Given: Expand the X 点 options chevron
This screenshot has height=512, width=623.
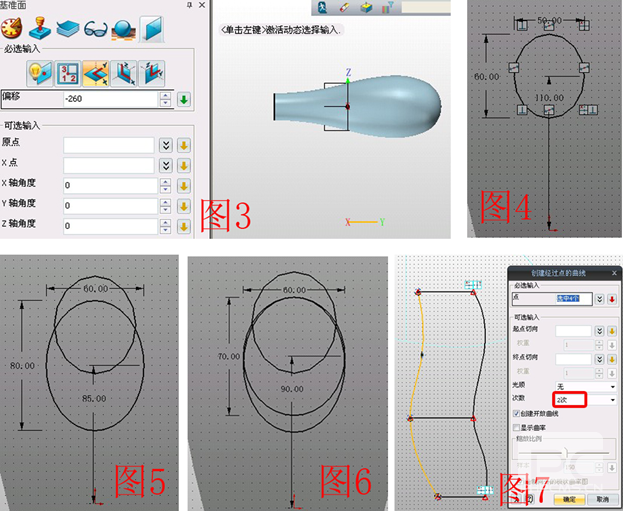Looking at the screenshot, I should point(167,165).
